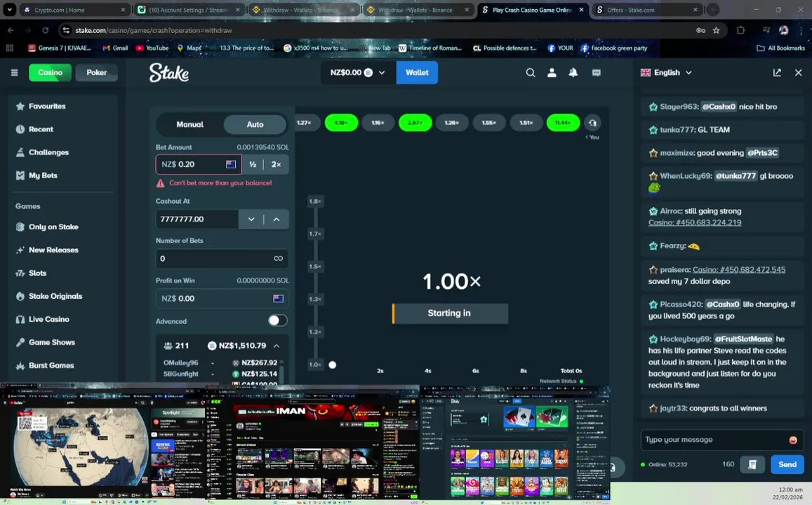The width and height of the screenshot is (812, 505).
Task: Open Casino #450,683,224,219 bet link
Action: [x=695, y=222]
